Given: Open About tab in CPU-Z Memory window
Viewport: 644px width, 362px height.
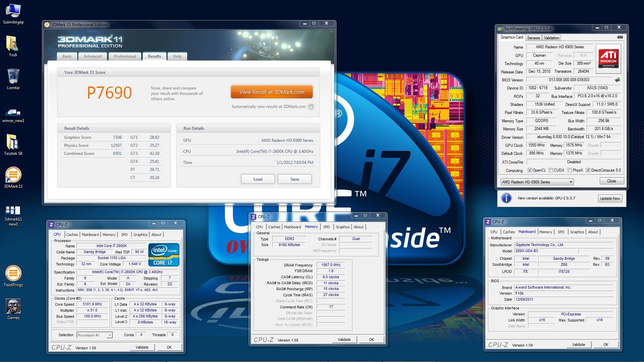Looking at the screenshot, I should click(x=358, y=227).
